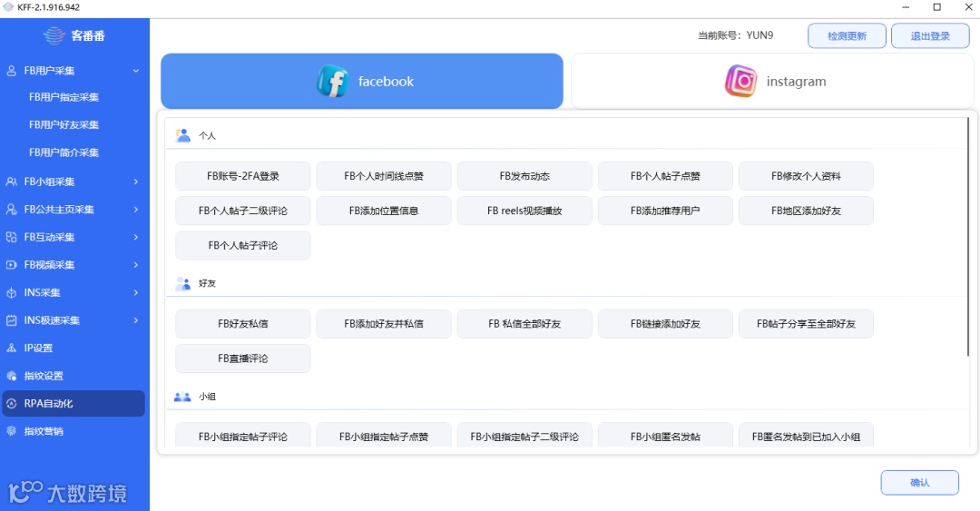The image size is (980, 511).
Task: Click the FB互动采集 sidebar icon
Action: click(x=11, y=237)
